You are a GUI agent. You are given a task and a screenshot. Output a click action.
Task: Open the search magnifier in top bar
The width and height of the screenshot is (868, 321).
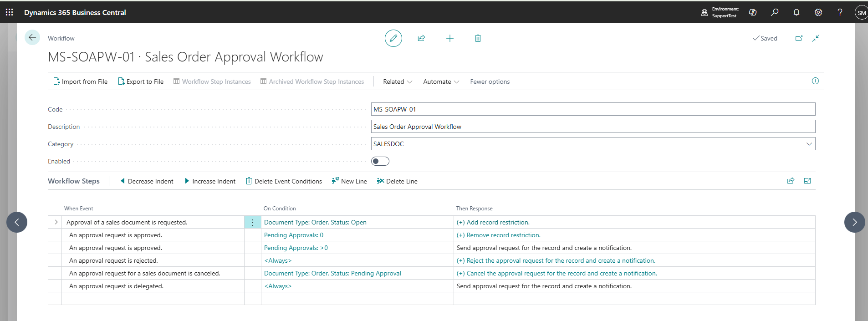tap(775, 12)
